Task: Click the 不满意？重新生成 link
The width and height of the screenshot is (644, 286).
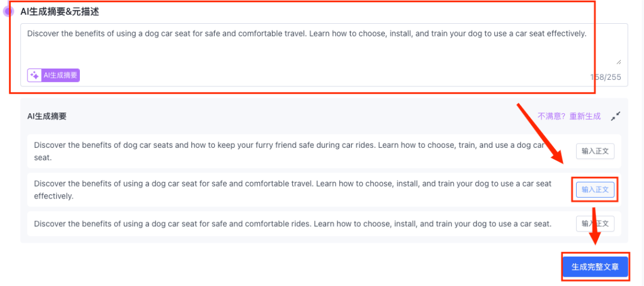Action: pyautogui.click(x=569, y=116)
